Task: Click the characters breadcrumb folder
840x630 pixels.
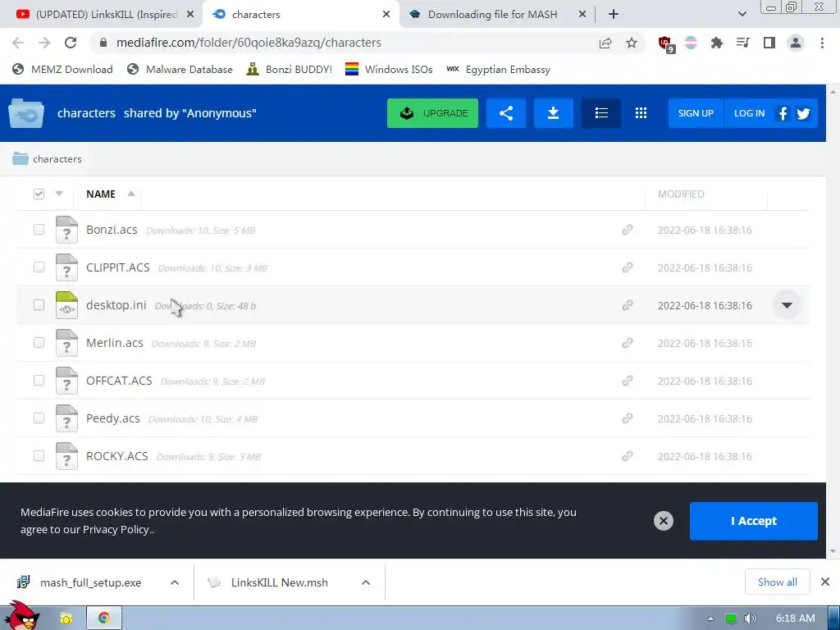Action: 47,159
